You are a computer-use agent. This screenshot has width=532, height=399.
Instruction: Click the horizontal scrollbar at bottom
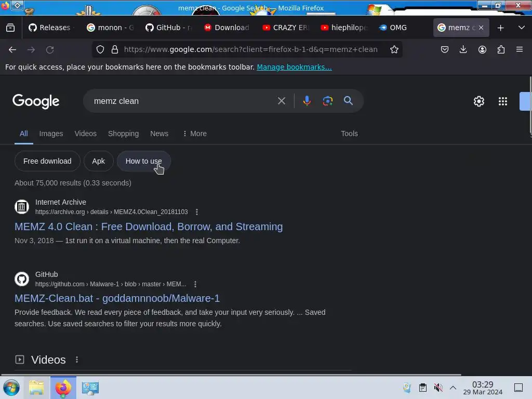click(231, 375)
